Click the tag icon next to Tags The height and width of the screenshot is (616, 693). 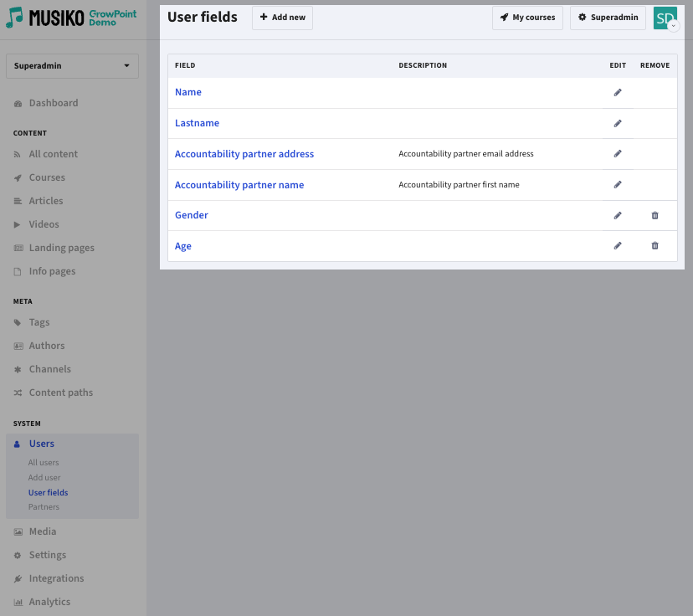tap(18, 322)
